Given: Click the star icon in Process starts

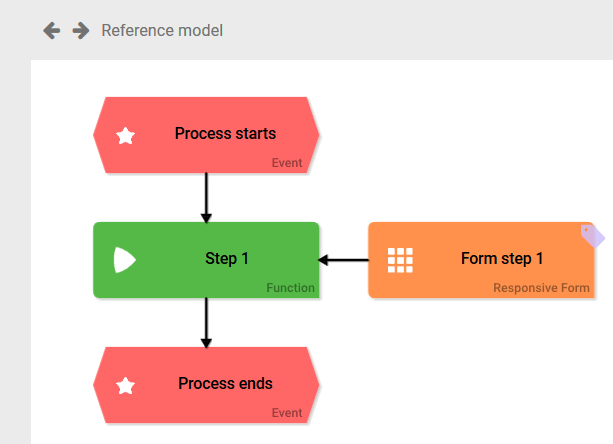Looking at the screenshot, I should (126, 136).
